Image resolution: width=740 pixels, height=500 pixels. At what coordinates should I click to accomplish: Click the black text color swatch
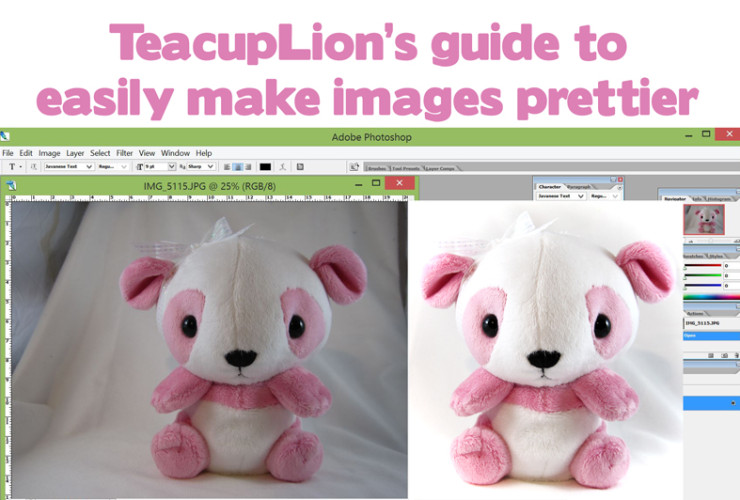tap(265, 167)
